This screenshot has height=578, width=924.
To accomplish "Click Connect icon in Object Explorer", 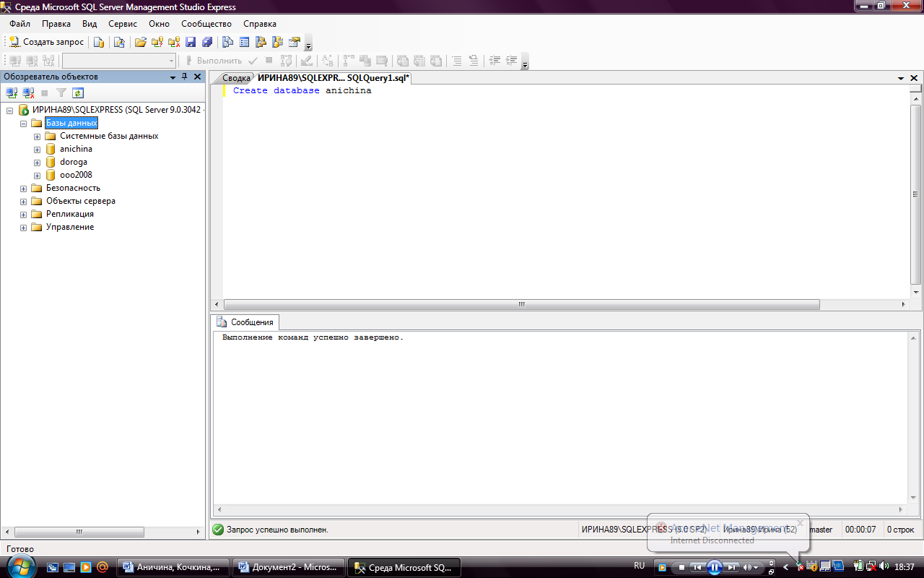I will click(x=12, y=92).
